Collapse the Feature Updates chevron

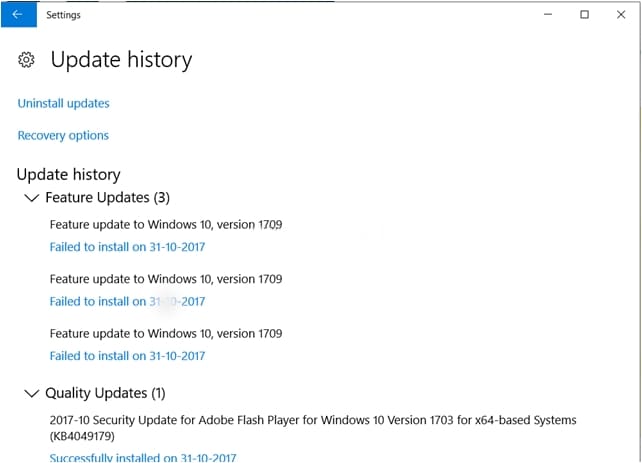pyautogui.click(x=31, y=198)
